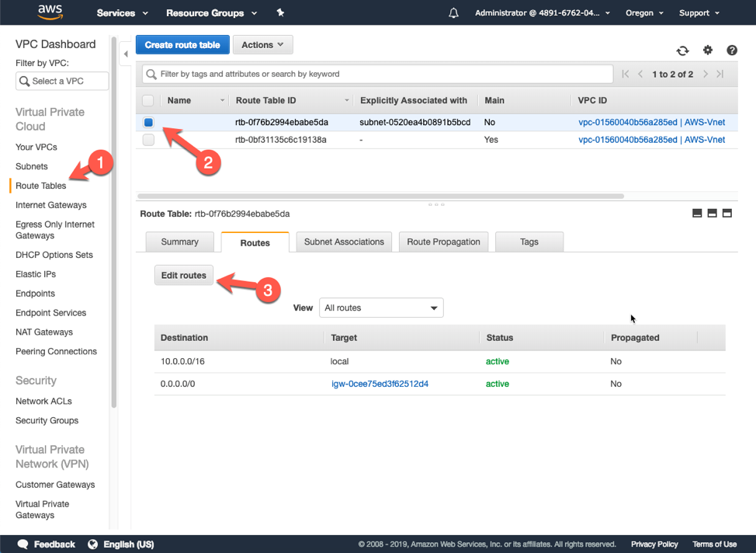Open the Resource Groups dropdown

pyautogui.click(x=212, y=13)
